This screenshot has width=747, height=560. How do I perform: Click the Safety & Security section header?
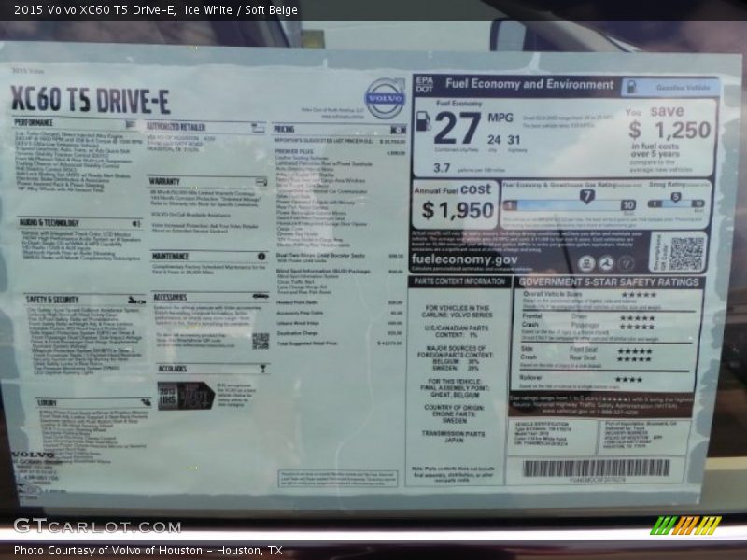[52, 300]
